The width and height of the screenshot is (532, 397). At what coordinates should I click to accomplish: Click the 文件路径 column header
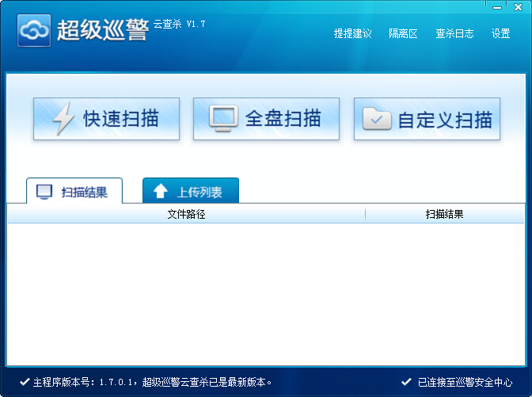[186, 214]
